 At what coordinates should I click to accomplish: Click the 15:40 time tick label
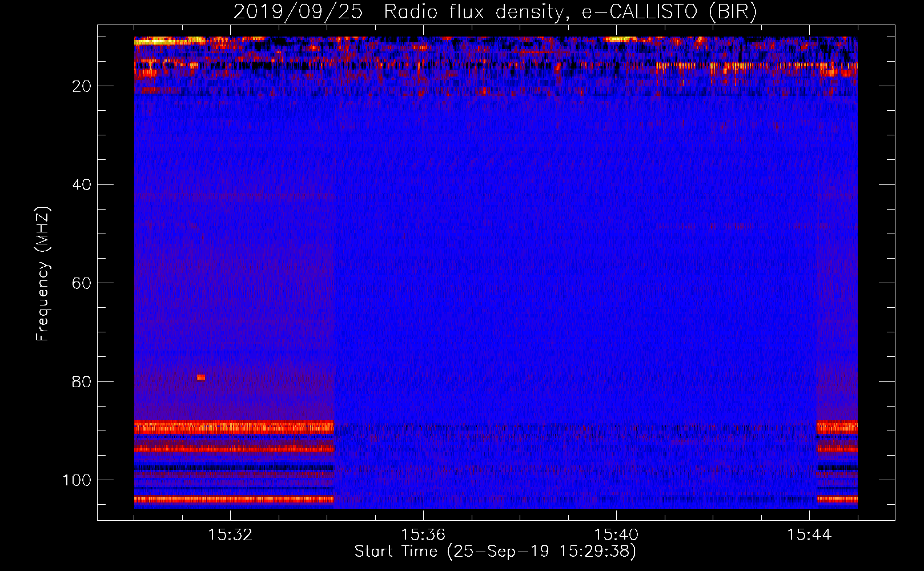pos(616,535)
